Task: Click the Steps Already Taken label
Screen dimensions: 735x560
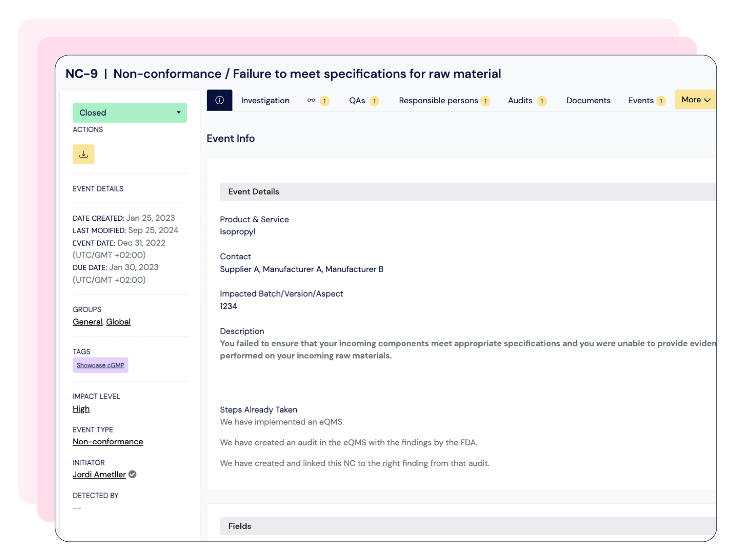Action: 259,409
